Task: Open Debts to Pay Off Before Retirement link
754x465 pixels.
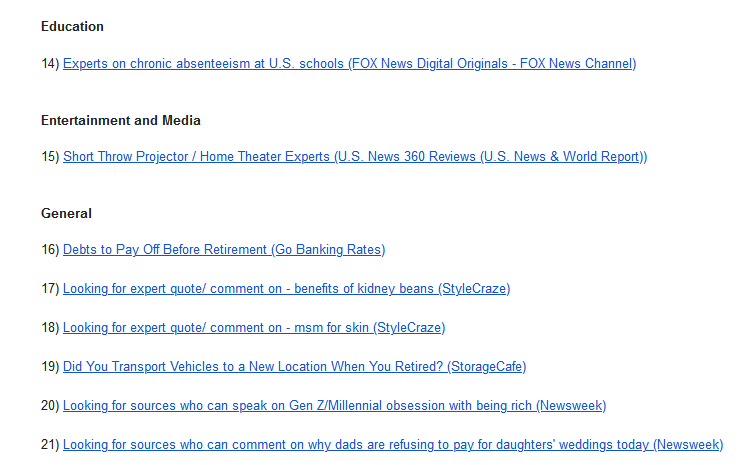Action: [224, 250]
